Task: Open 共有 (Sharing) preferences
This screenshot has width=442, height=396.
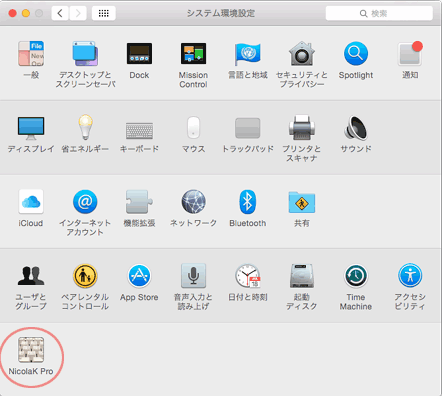Action: pos(302,202)
